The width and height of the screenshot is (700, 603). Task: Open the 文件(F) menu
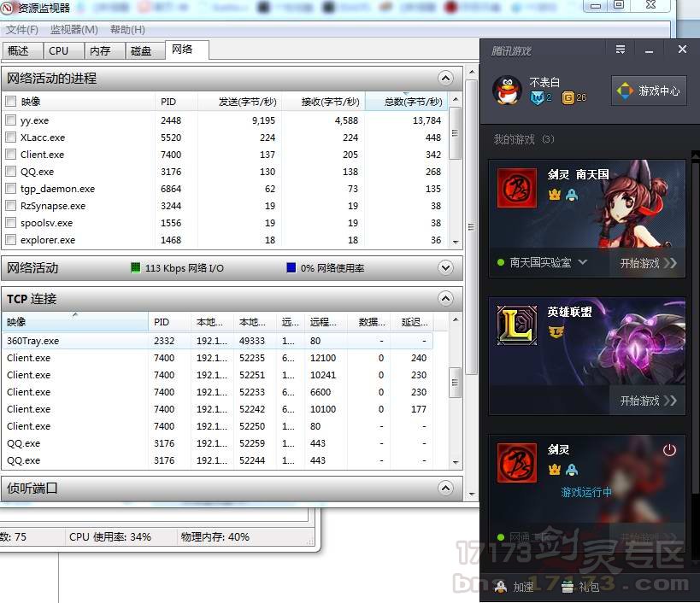pos(22,30)
